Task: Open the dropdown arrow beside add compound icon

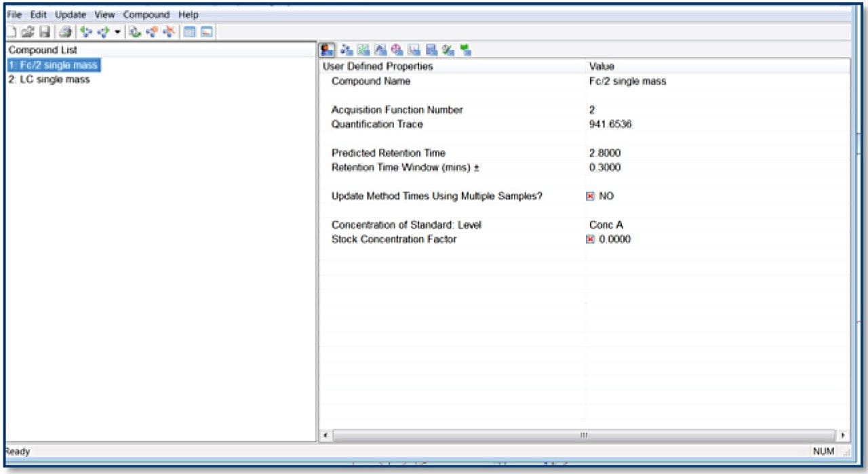Action: click(117, 32)
